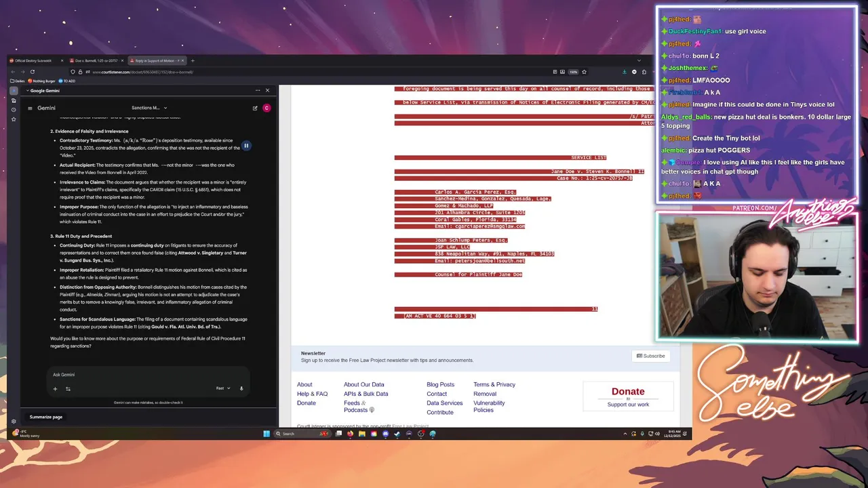Screen dimensions: 868x488
Task: Open the "Terms & Privacy" footer link
Action: click(494, 384)
